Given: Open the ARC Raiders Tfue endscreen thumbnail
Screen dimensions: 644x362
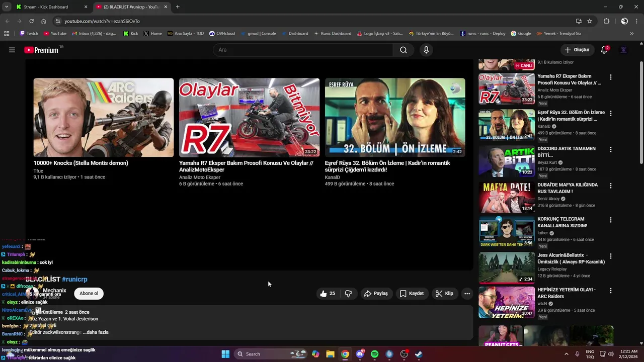Looking at the screenshot, I should tap(104, 117).
